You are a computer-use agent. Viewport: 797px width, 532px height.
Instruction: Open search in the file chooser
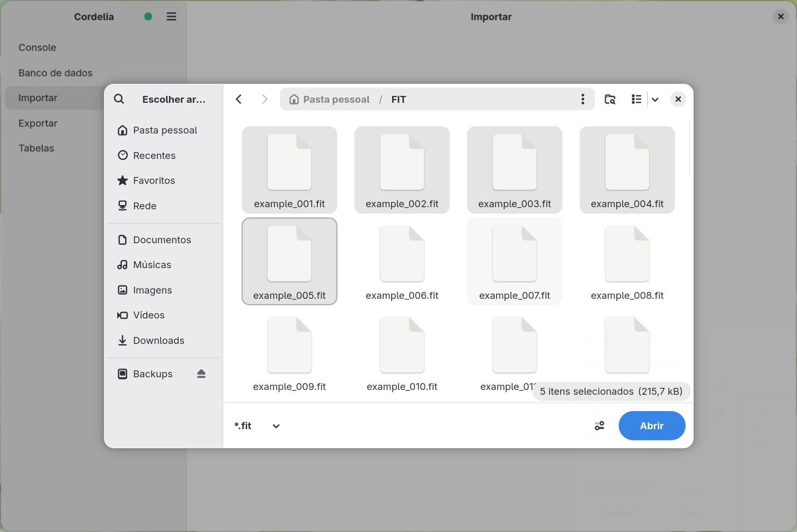pos(119,99)
